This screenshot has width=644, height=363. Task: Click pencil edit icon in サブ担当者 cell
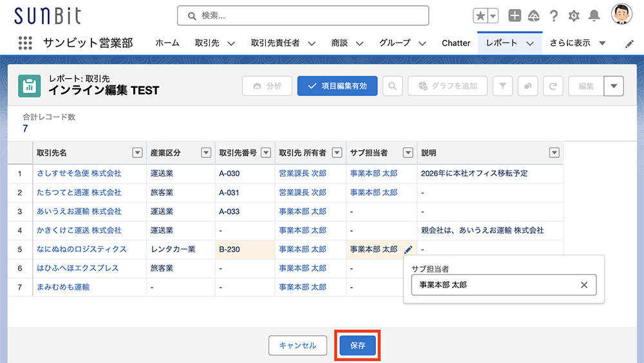click(408, 250)
